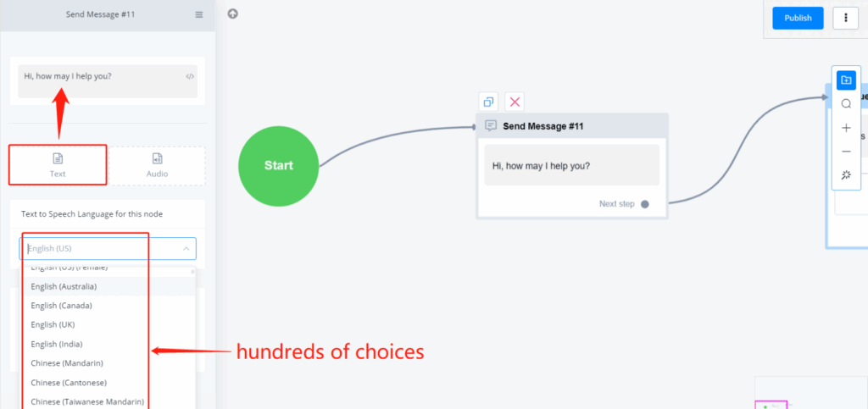The height and width of the screenshot is (409, 868).
Task: Delete the Send Message #11 node
Action: click(x=515, y=102)
